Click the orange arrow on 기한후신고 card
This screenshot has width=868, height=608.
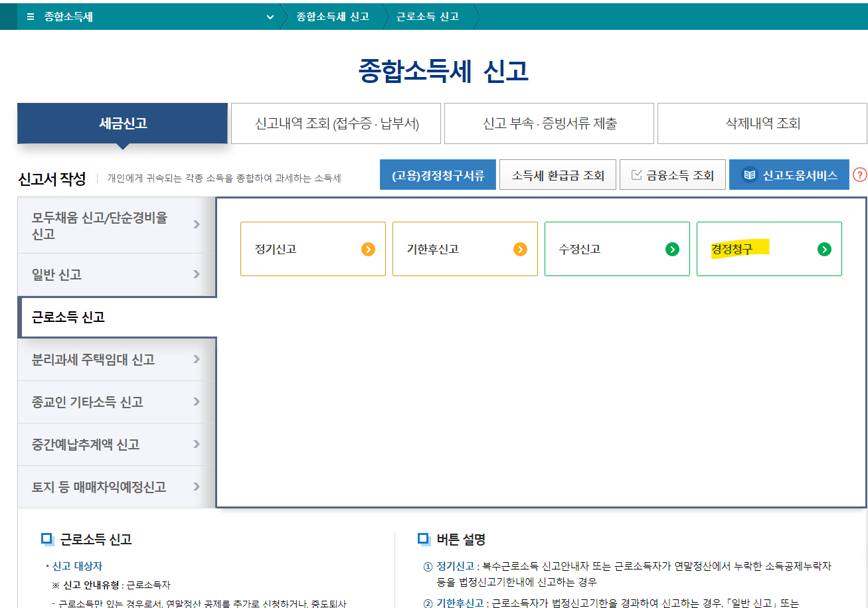tap(521, 249)
